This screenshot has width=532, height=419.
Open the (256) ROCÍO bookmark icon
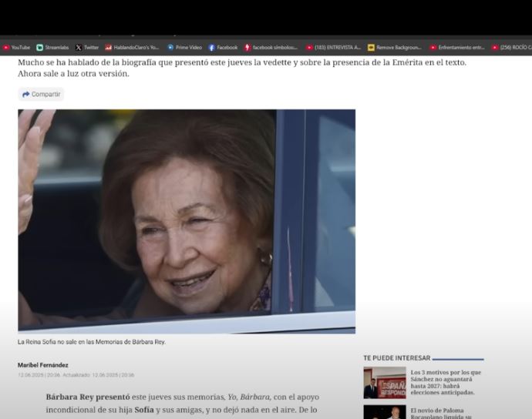coord(495,48)
